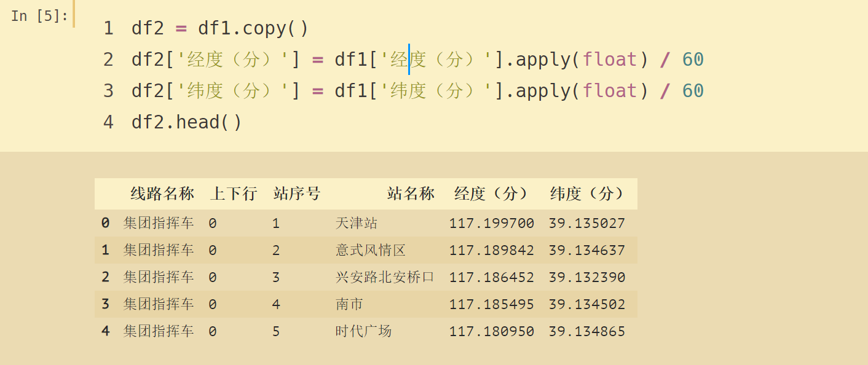This screenshot has height=365, width=868.
Task: Click the 纬度（分） column header
Action: pos(588,193)
